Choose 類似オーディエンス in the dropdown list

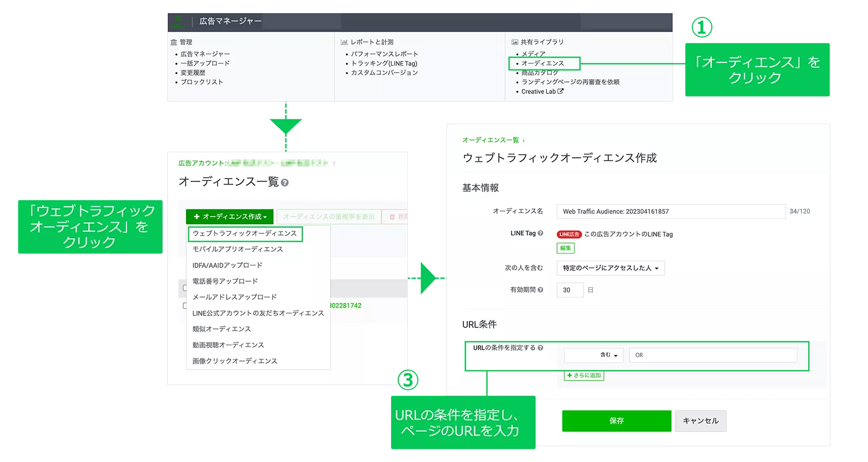pos(221,329)
